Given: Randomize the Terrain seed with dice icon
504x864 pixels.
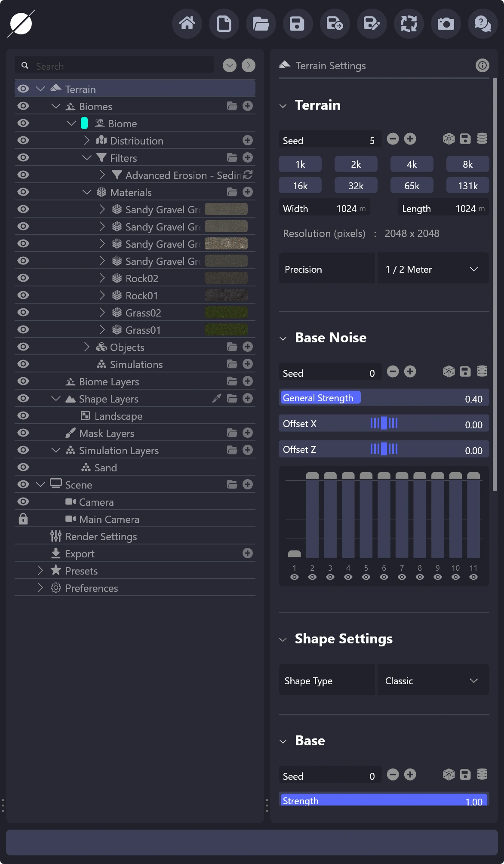Looking at the screenshot, I should tap(449, 139).
